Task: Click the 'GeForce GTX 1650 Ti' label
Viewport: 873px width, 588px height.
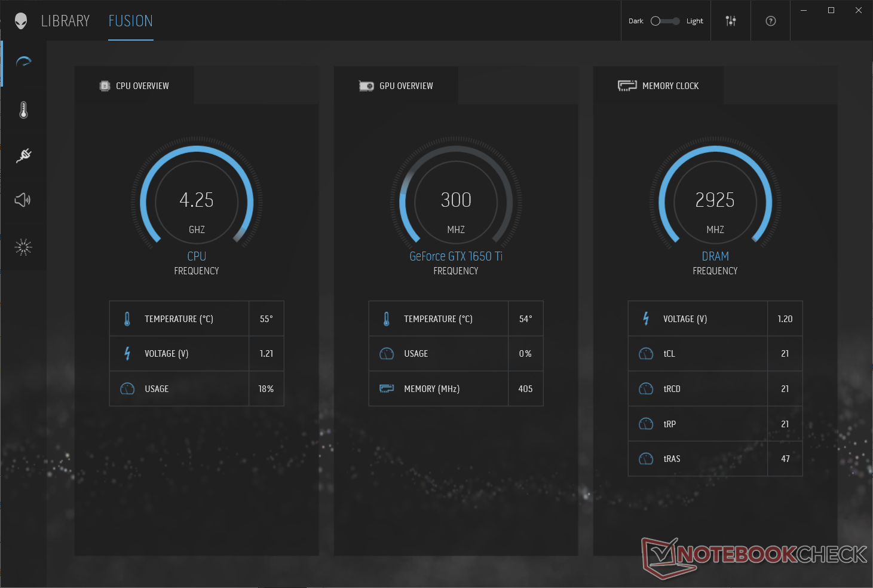Action: 456,256
